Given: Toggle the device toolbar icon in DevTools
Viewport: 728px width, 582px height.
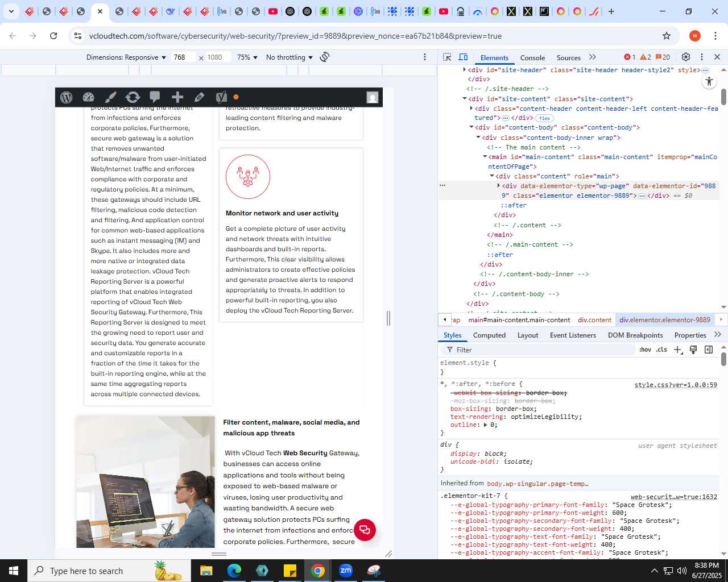Looking at the screenshot, I should coord(463,57).
